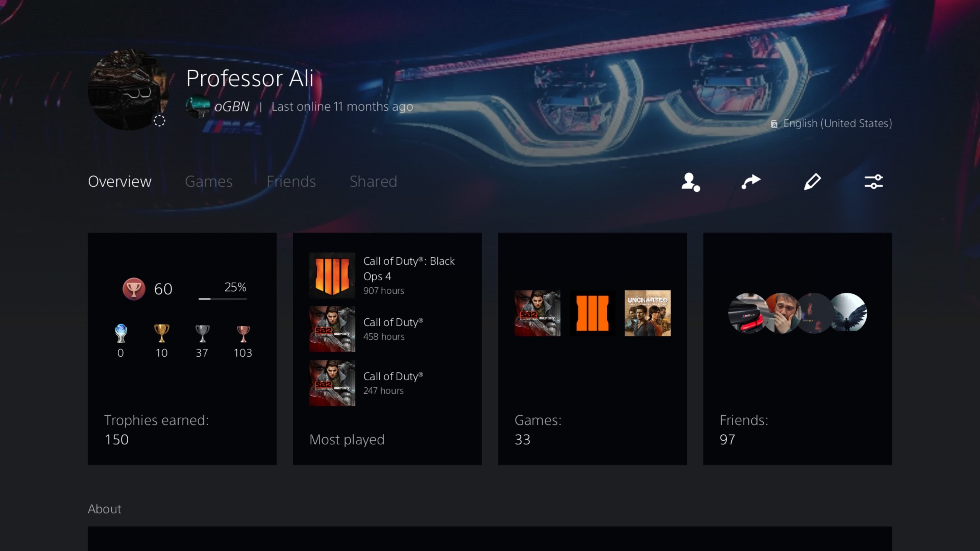Click the trophy level 60 icon
Screen dimensions: 980x551
point(133,289)
